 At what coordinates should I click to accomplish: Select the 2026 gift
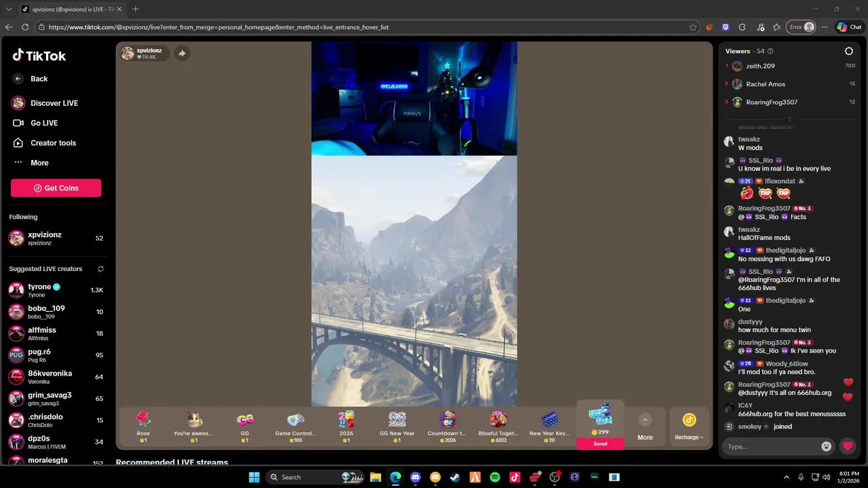tap(347, 426)
